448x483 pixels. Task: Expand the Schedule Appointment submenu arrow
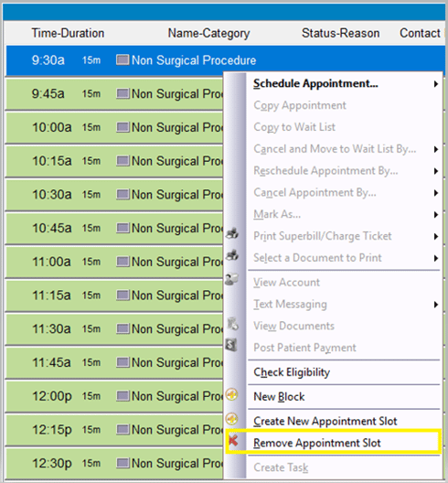[x=436, y=84]
